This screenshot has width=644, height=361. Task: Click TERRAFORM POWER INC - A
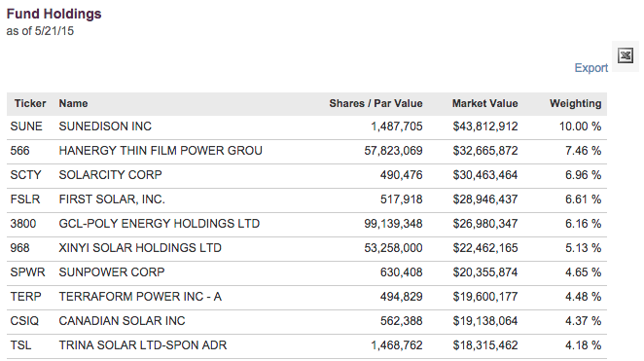[140, 296]
